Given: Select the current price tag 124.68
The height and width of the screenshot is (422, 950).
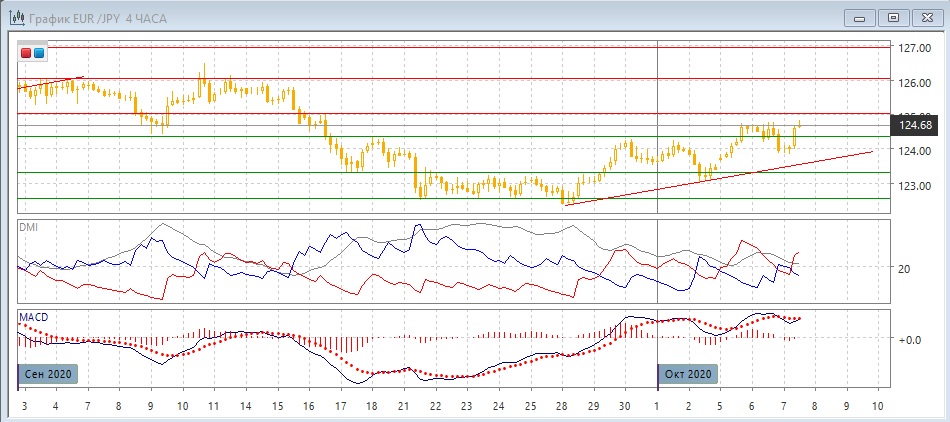Looking at the screenshot, I should 915,126.
